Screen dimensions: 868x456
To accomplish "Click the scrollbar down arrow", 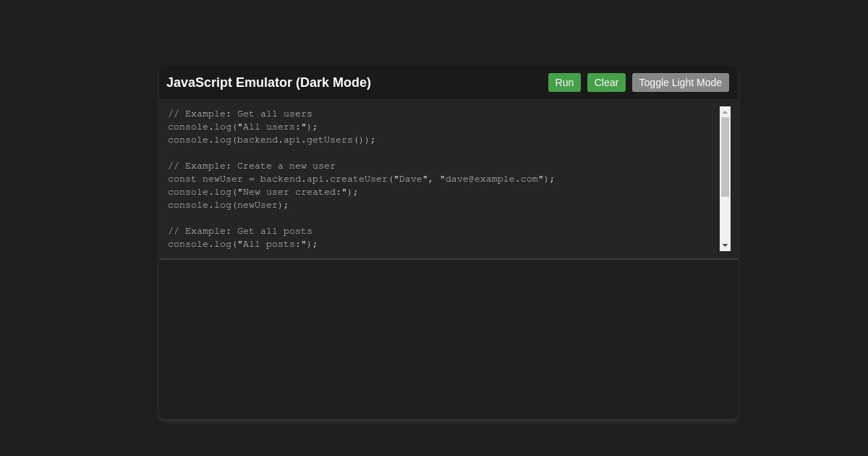I will [726, 245].
